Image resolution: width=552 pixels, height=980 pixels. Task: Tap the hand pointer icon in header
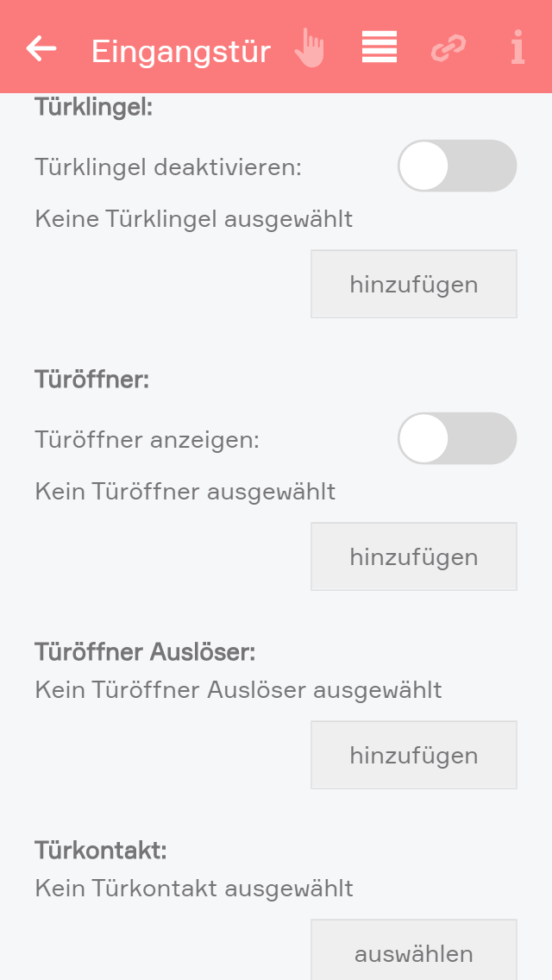tap(309, 48)
